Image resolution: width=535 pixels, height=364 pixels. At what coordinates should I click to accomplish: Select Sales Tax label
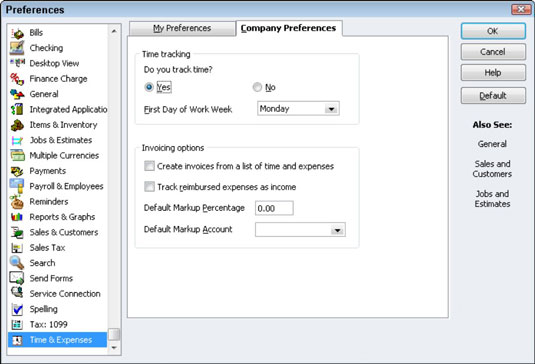47,248
